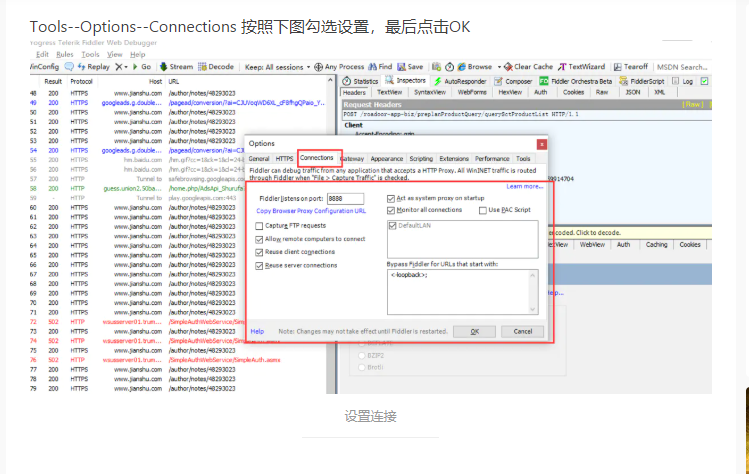Open the Browse dropdown arrow
Screen dimensions: 749x474
point(499,67)
